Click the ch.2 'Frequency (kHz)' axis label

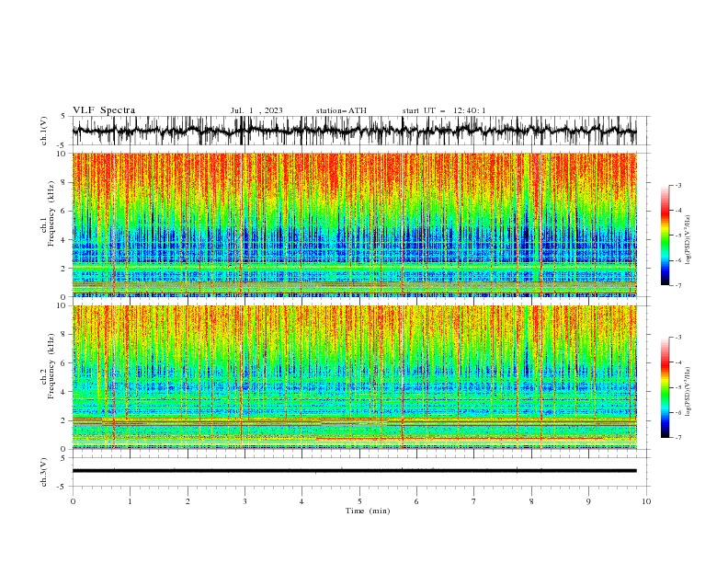point(51,366)
